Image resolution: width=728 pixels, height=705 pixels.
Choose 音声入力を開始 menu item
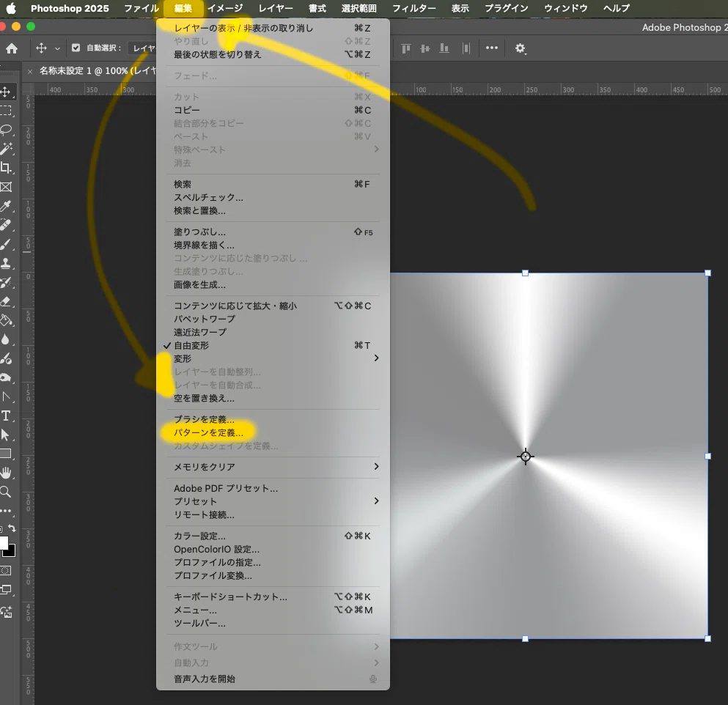(x=273, y=679)
